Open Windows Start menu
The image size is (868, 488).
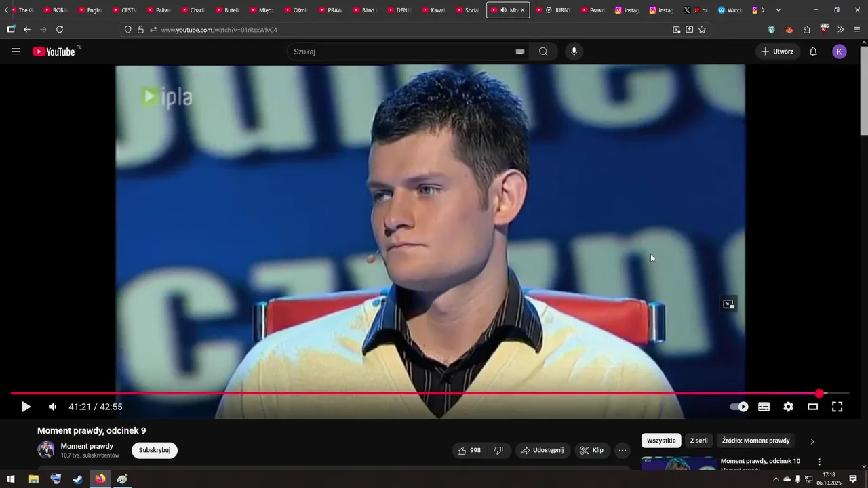[11, 479]
